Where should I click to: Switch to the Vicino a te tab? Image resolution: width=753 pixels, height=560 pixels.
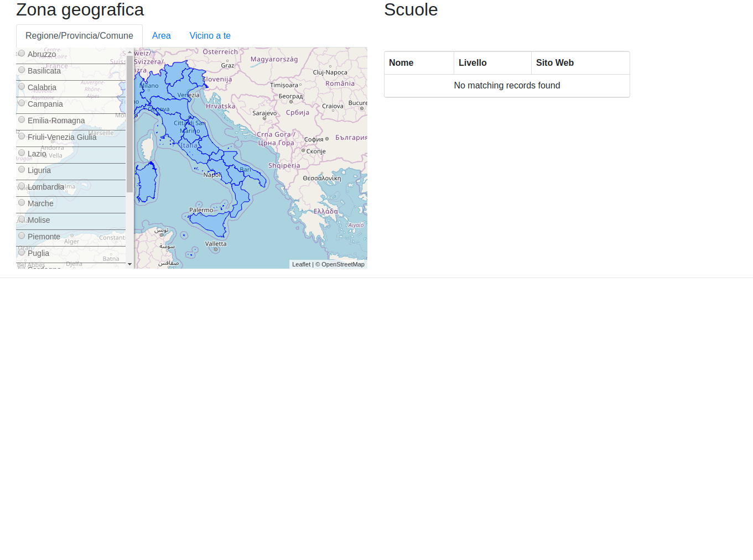point(210,36)
